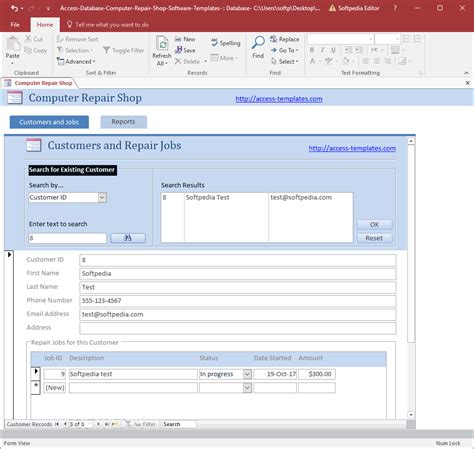The width and height of the screenshot is (474, 449).
Task: Run the Spelling check
Action: [x=226, y=43]
